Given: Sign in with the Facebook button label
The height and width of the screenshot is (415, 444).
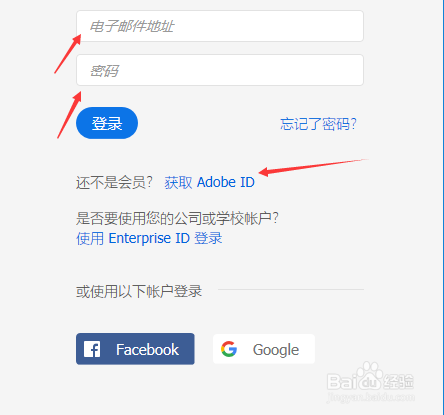Looking at the screenshot, I should pos(147,350).
